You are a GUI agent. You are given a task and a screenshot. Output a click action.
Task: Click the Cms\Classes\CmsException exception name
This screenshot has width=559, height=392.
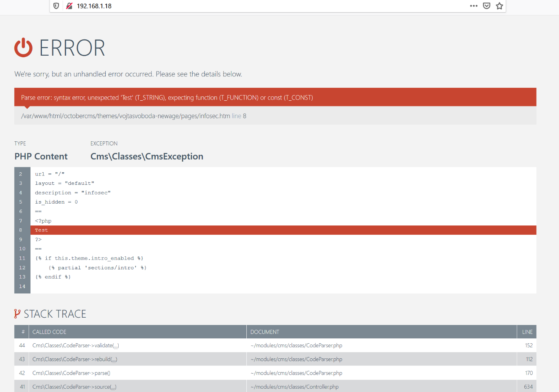pos(147,156)
